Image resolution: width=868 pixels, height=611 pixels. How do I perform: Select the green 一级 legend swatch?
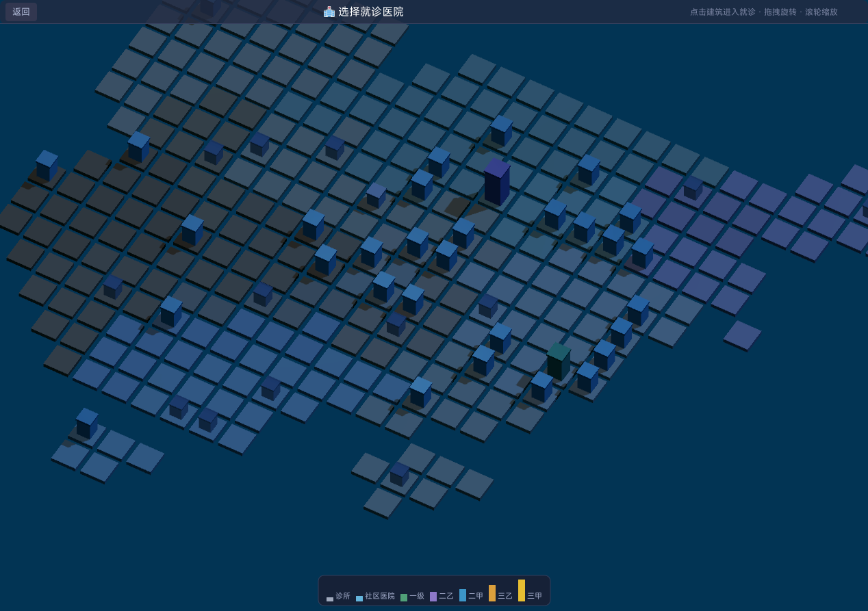[404, 597]
